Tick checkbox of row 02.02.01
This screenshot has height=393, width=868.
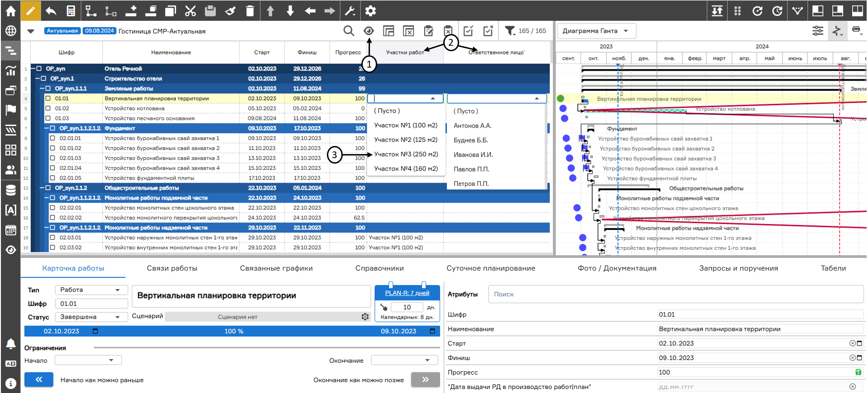[x=53, y=208]
